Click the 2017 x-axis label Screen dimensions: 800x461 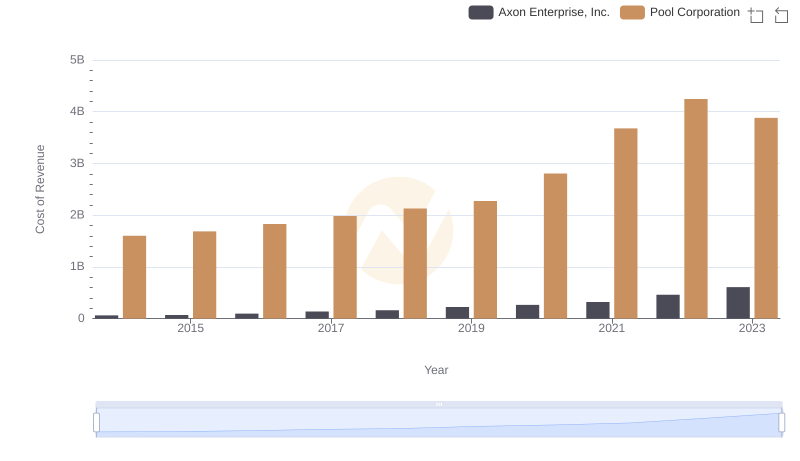[331, 328]
